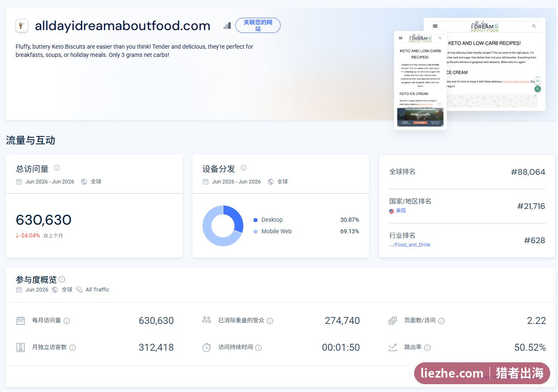This screenshot has width=558, height=392.
Task: Click the 页面数/访问 pages icon
Action: 393,321
